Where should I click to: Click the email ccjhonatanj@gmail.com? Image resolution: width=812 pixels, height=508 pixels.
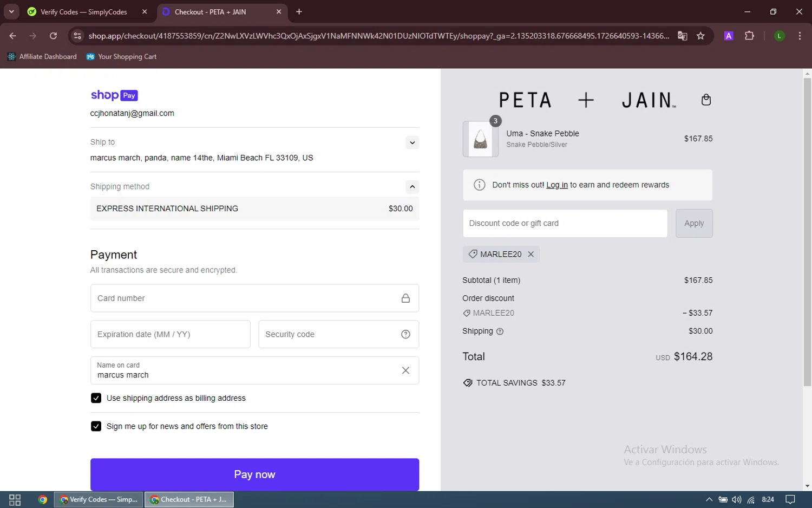click(132, 113)
